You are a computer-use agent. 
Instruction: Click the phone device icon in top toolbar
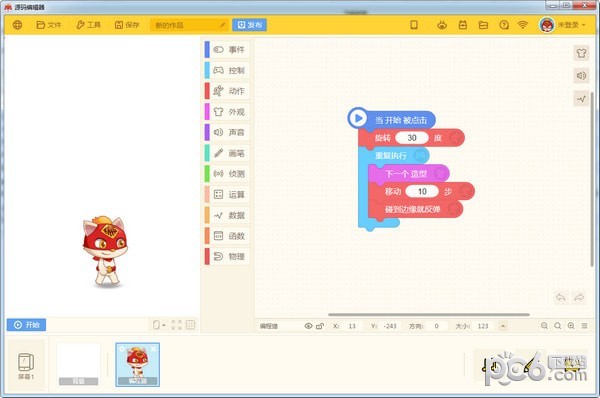[414, 25]
